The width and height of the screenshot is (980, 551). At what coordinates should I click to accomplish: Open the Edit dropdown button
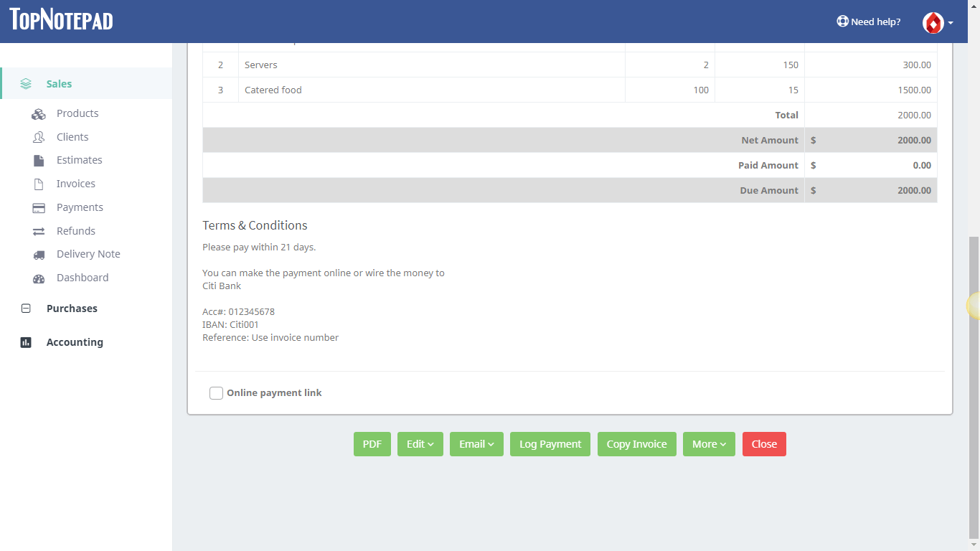[x=420, y=444]
